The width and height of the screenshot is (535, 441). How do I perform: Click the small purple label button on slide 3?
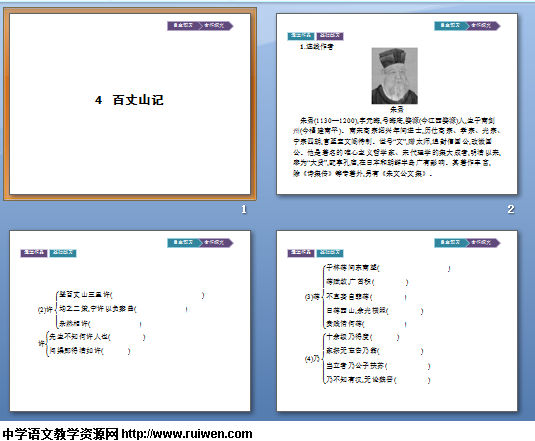[x=34, y=253]
